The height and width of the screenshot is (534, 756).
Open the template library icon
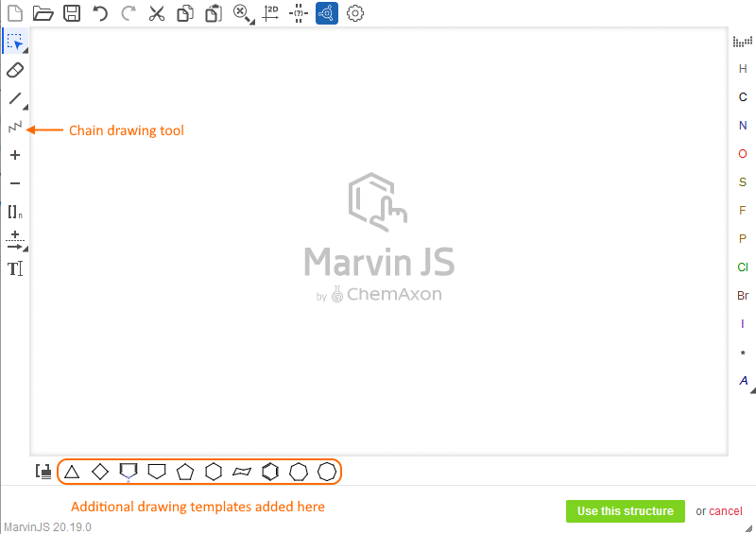(43, 472)
